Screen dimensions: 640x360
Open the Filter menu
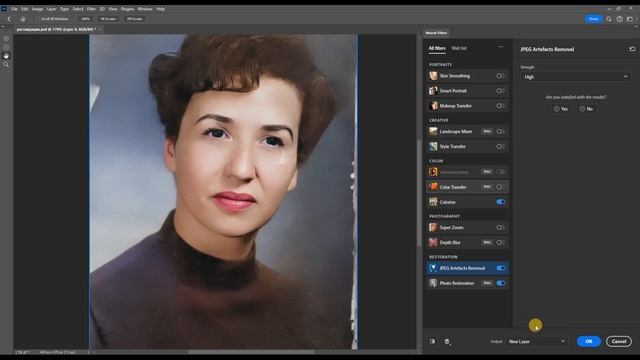(91, 9)
